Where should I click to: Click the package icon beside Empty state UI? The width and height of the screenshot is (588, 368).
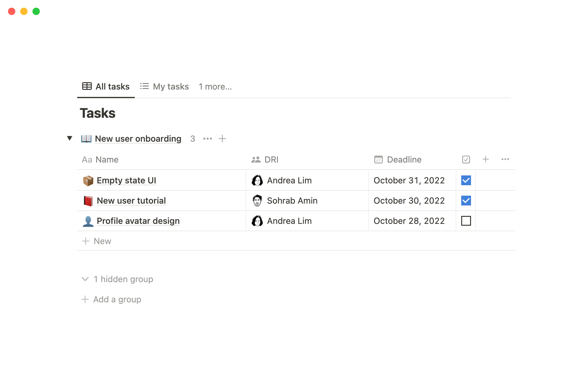[x=88, y=181]
